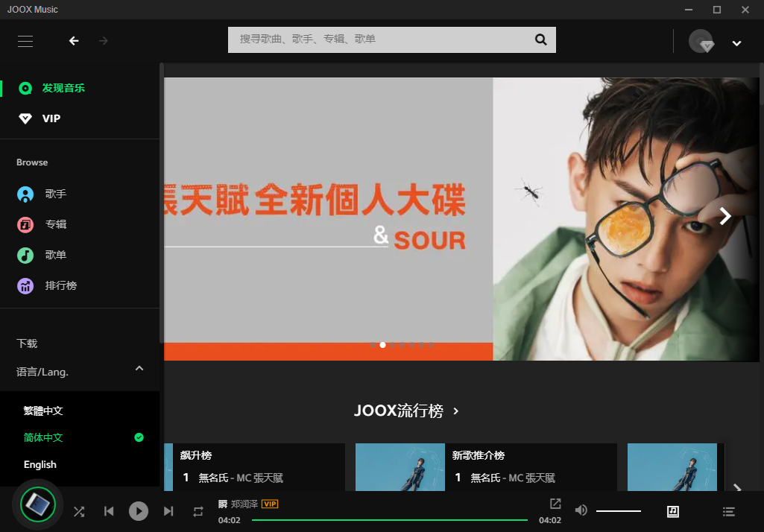Mute the volume speaker icon
Viewport: 764px width, 532px height.
[x=581, y=510]
